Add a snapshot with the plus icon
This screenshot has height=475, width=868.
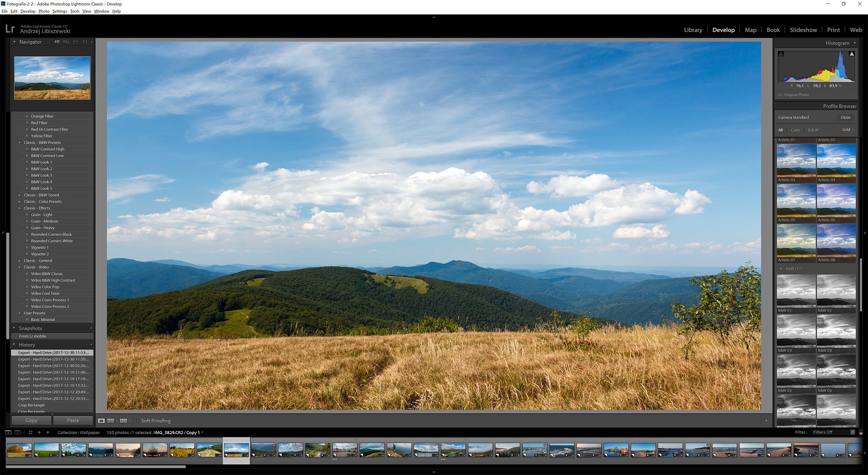91,328
